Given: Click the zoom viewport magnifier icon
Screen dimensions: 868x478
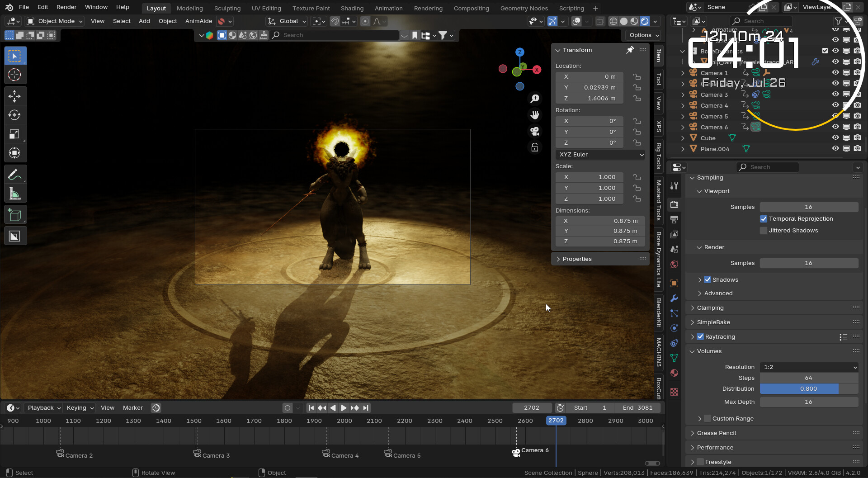Looking at the screenshot, I should 535,99.
